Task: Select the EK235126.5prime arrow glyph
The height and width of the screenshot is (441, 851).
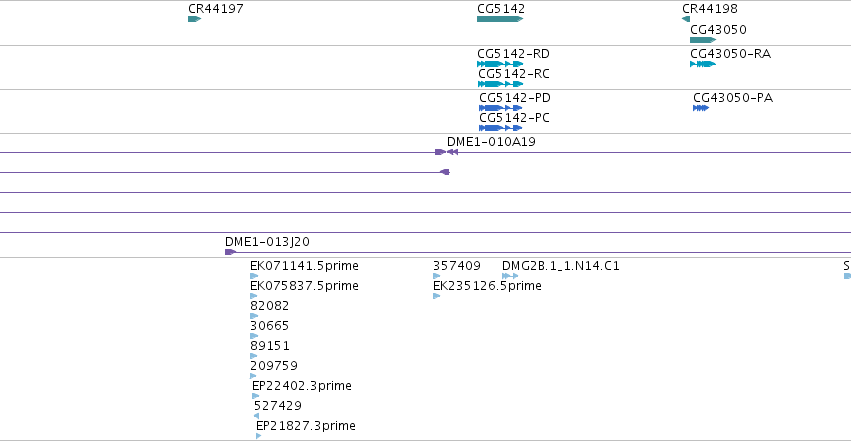Action: click(x=436, y=296)
